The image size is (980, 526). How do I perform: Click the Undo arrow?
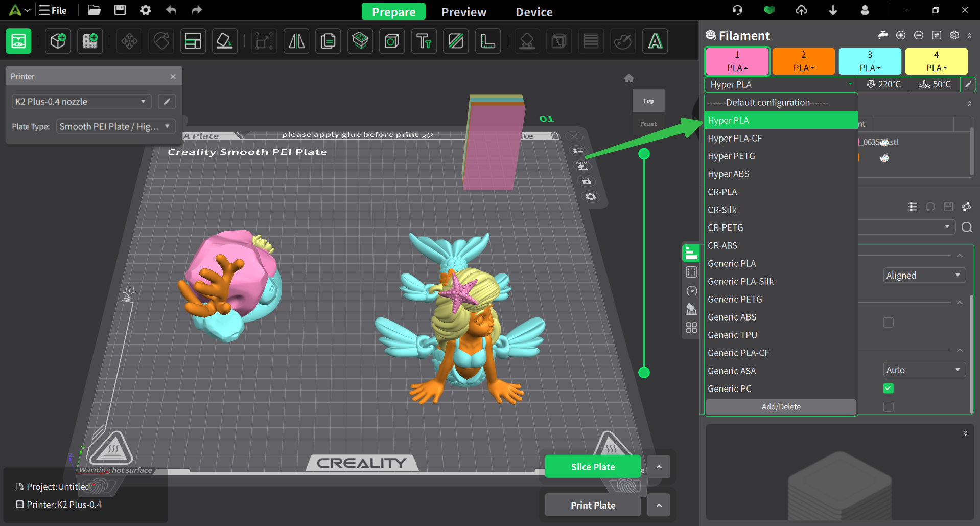pos(171,10)
